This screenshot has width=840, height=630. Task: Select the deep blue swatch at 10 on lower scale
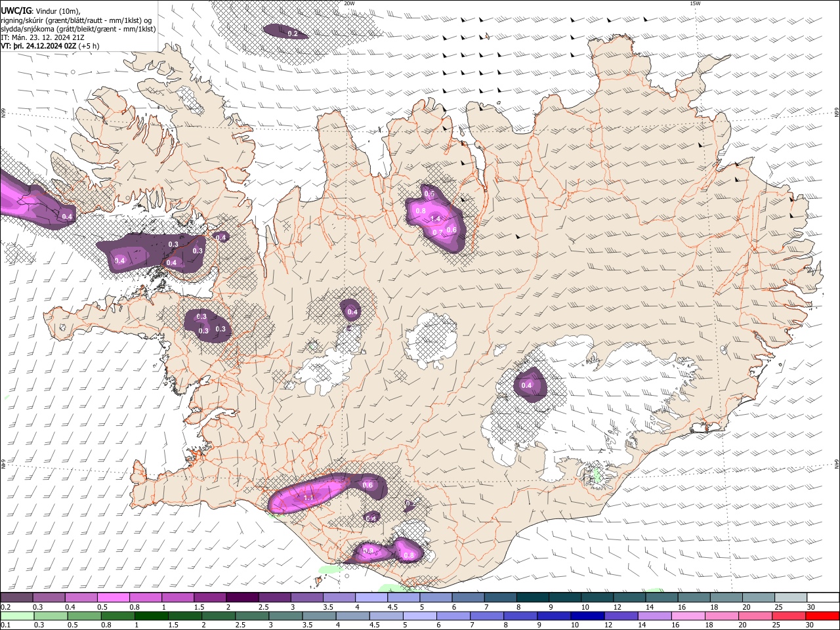(x=586, y=616)
